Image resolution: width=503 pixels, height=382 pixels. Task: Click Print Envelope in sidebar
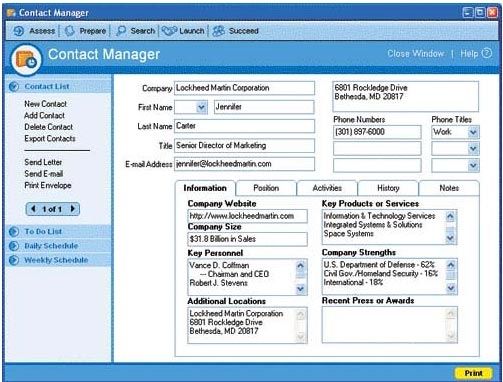point(48,185)
